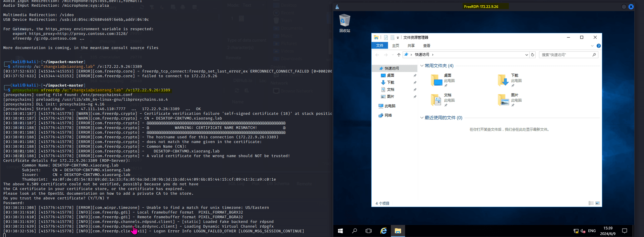Open the address bar history dropdown
This screenshot has height=237, width=644.
coord(526,55)
